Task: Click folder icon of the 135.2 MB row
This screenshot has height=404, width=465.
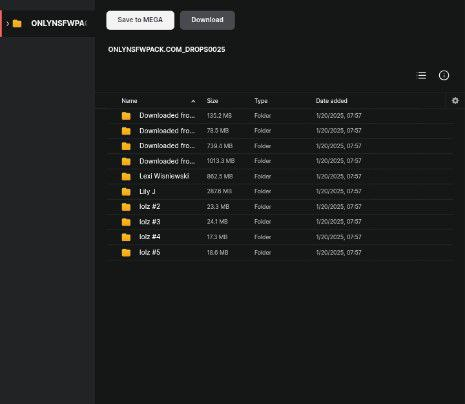Action: click(x=126, y=116)
